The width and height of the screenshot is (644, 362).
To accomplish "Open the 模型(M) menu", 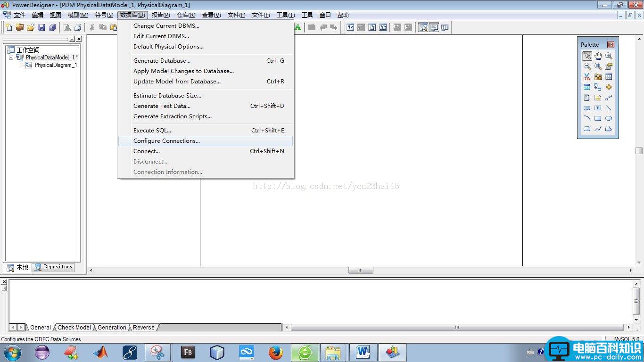I will coord(78,15).
